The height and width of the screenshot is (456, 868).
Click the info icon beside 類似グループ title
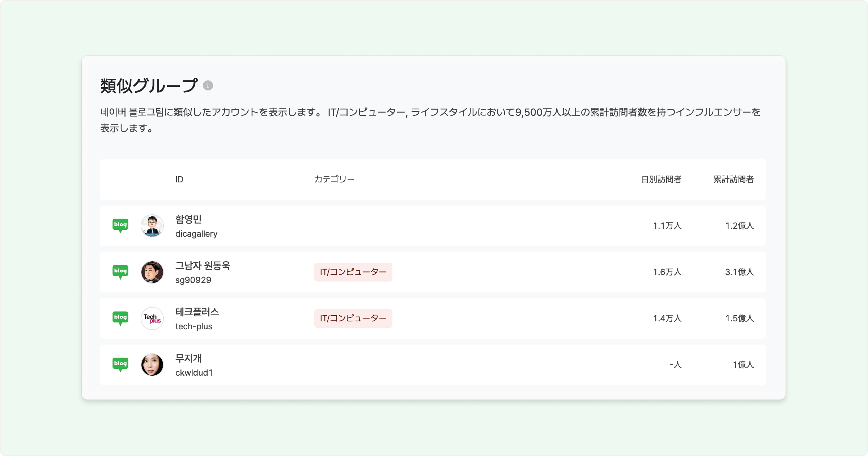click(208, 86)
